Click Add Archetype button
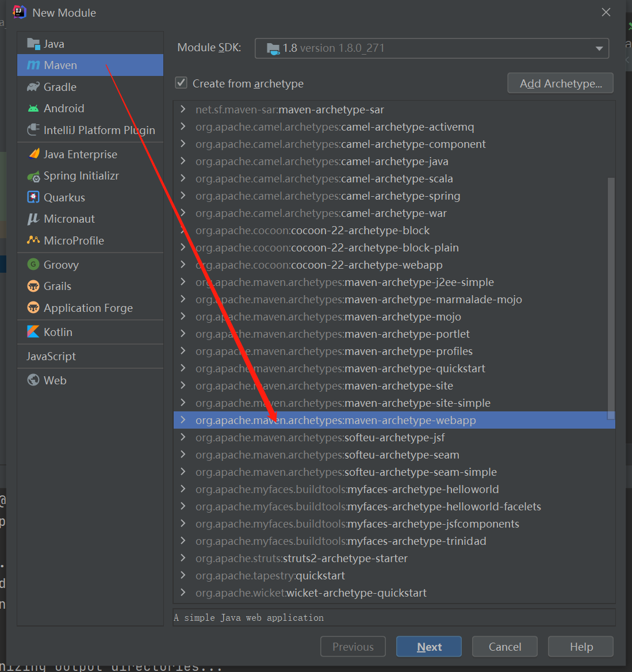Image resolution: width=632 pixels, height=672 pixels. click(561, 83)
